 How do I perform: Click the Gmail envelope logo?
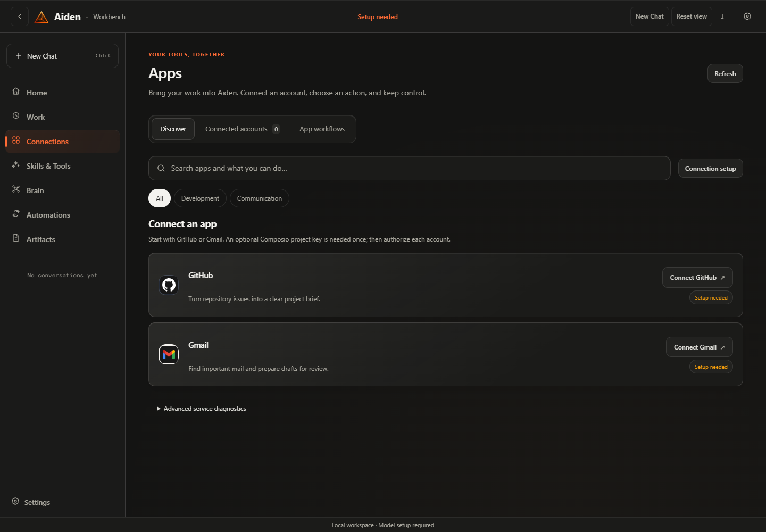coord(169,354)
